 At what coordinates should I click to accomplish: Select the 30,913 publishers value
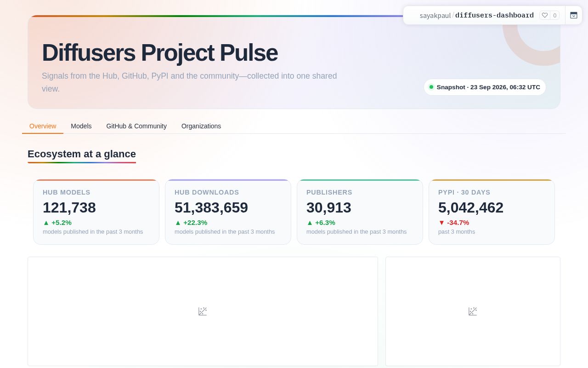click(x=329, y=207)
